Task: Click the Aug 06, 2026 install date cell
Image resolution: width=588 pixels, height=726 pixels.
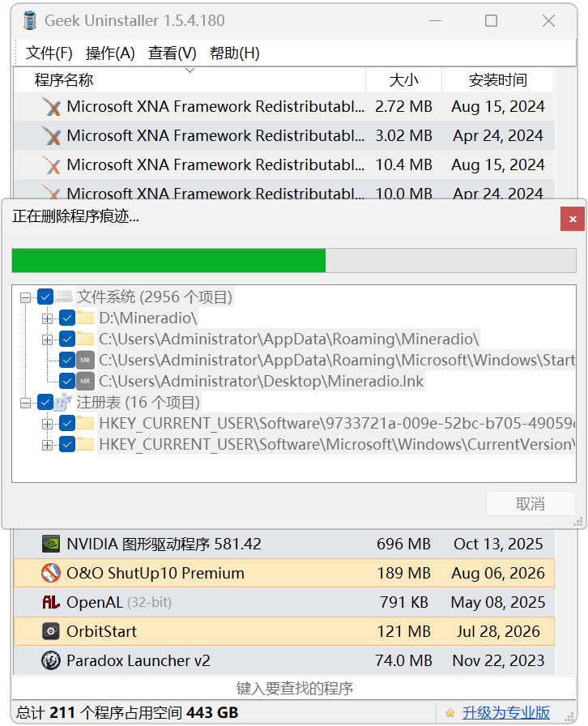Action: tap(498, 573)
